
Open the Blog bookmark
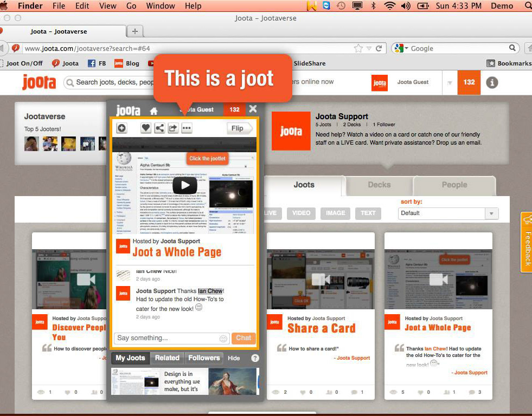[127, 63]
